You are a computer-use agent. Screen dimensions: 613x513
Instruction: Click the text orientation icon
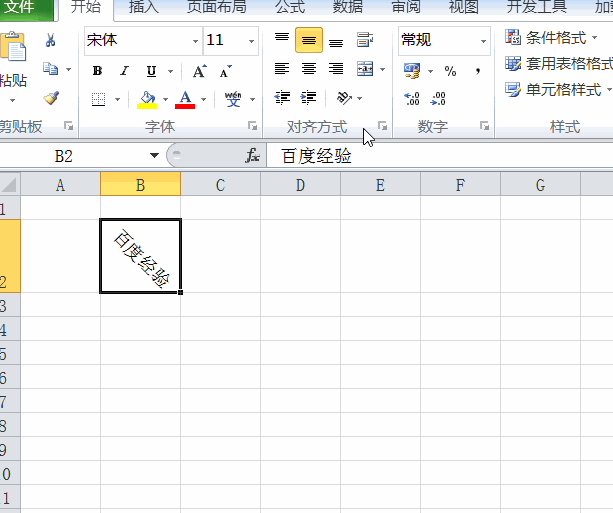pos(344,98)
